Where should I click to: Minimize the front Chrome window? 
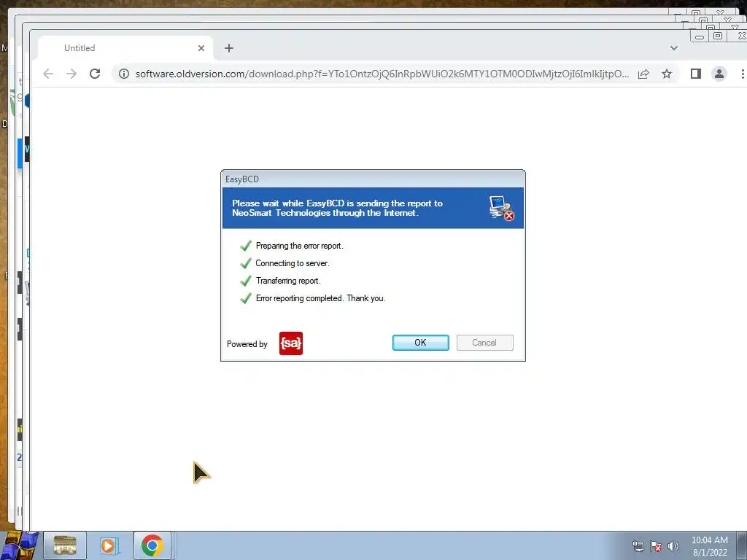coord(699,36)
